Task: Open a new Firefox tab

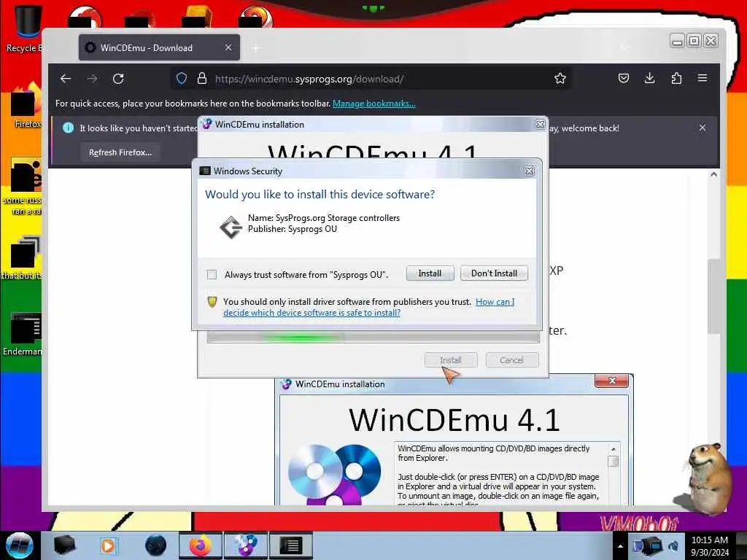Action: click(x=256, y=48)
